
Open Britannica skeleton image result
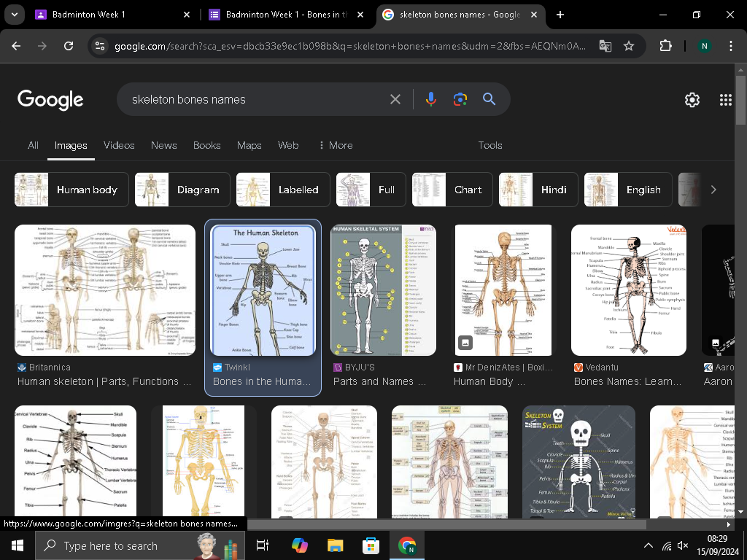[105, 290]
